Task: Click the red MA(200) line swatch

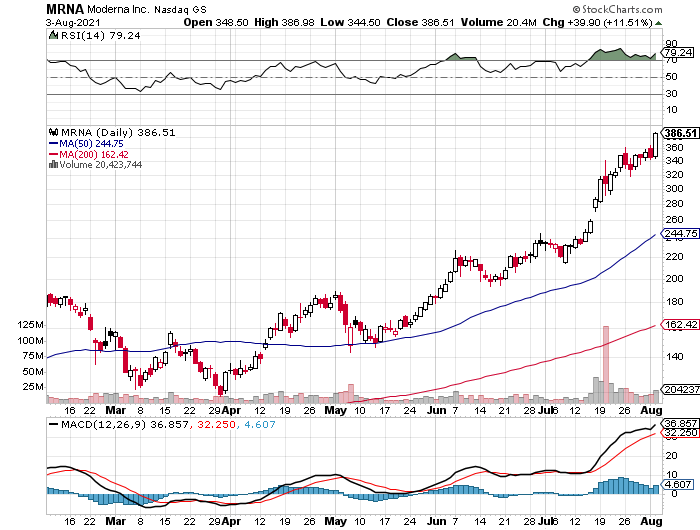Action: (53, 154)
